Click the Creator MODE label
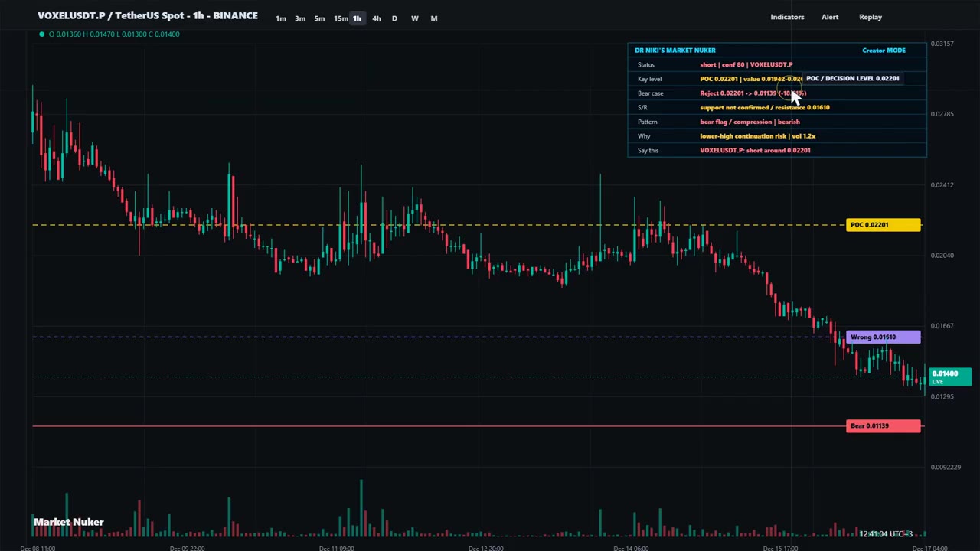 (884, 51)
